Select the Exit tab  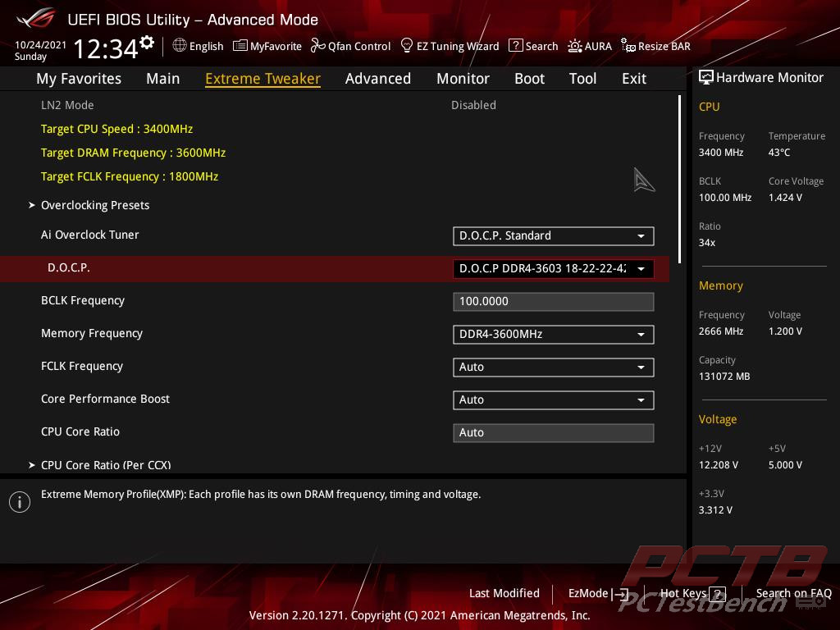click(634, 79)
